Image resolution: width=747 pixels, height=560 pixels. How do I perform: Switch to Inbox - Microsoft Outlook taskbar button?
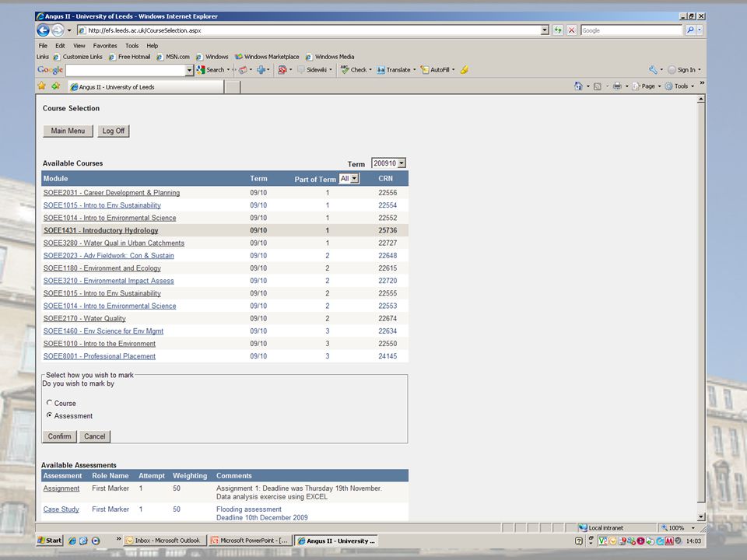[165, 541]
